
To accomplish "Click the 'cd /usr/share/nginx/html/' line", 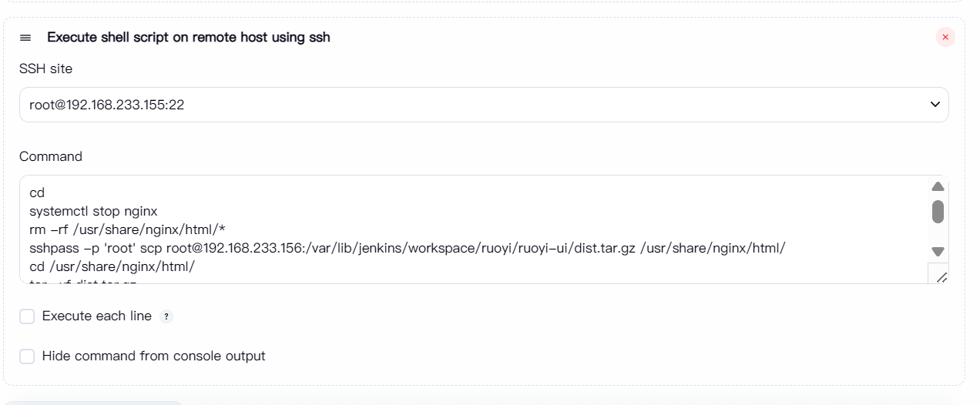I will pos(112,266).
